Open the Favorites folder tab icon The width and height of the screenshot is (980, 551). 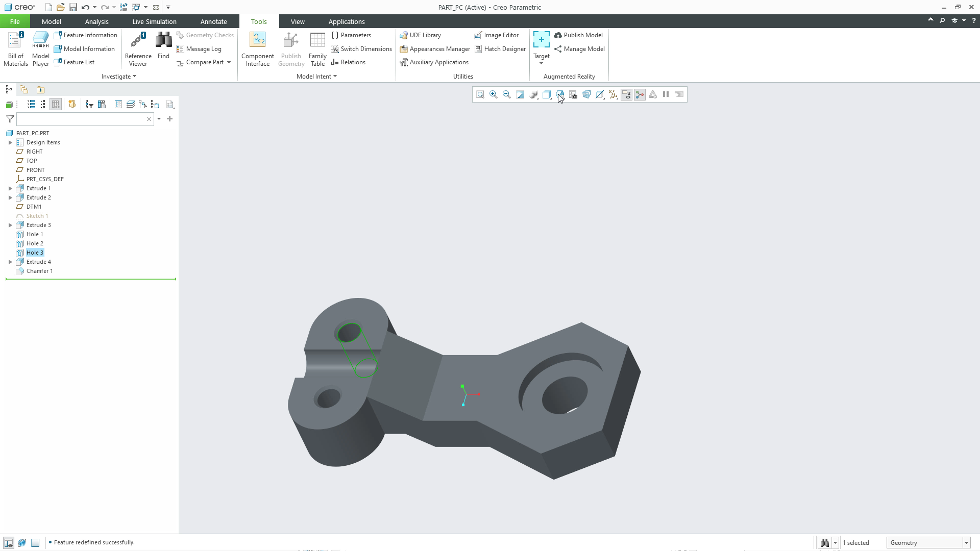(x=40, y=89)
